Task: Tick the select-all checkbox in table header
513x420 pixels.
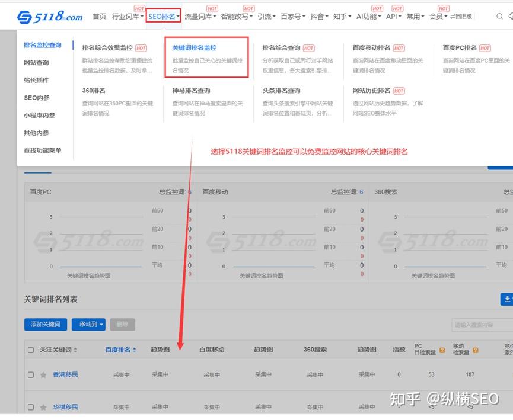Action: (31, 350)
